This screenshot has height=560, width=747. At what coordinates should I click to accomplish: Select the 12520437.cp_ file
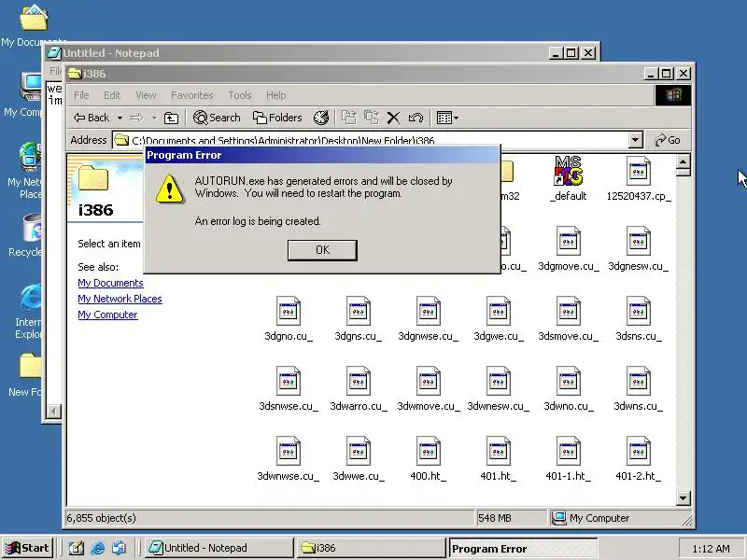coord(639,179)
